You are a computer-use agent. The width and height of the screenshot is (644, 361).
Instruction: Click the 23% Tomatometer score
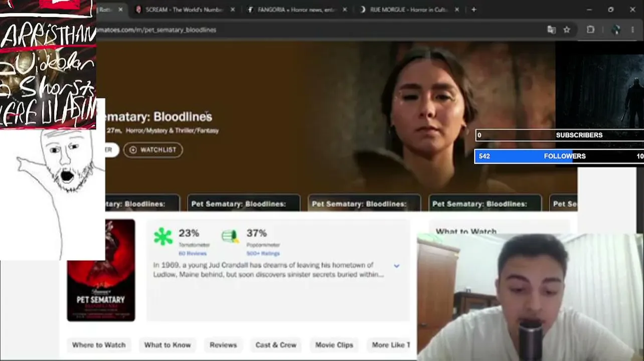pos(189,233)
